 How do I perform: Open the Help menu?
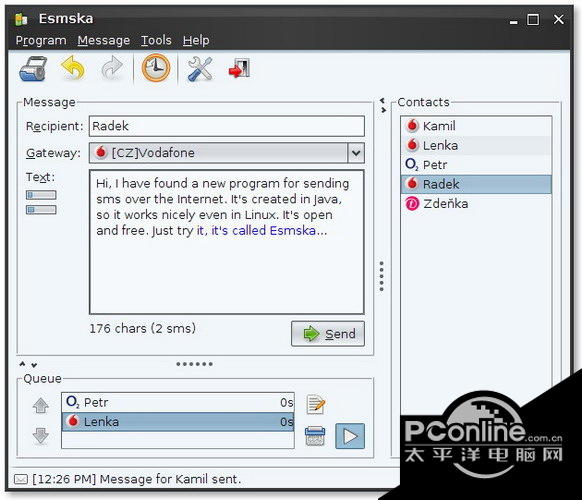[x=196, y=40]
